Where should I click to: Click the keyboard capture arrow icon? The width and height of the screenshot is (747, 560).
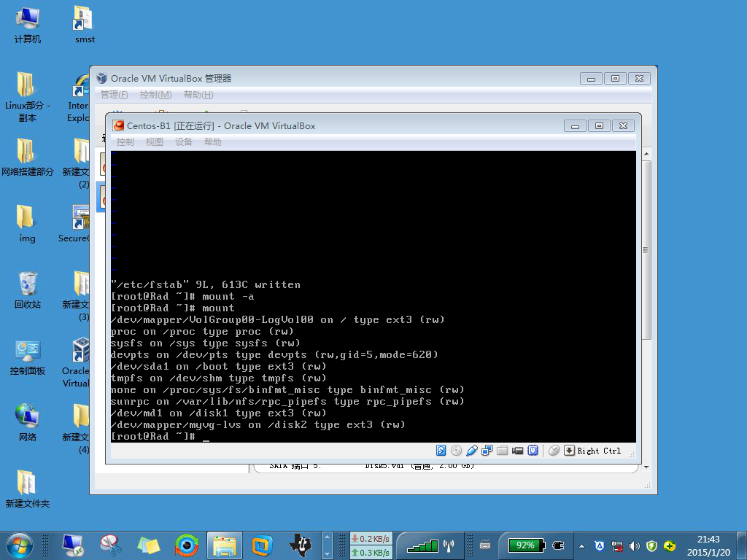point(569,451)
